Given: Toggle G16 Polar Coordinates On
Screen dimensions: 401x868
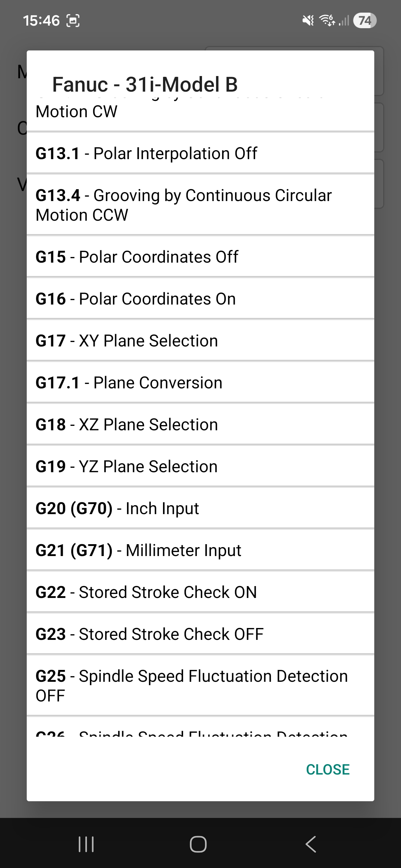Looking at the screenshot, I should [200, 298].
